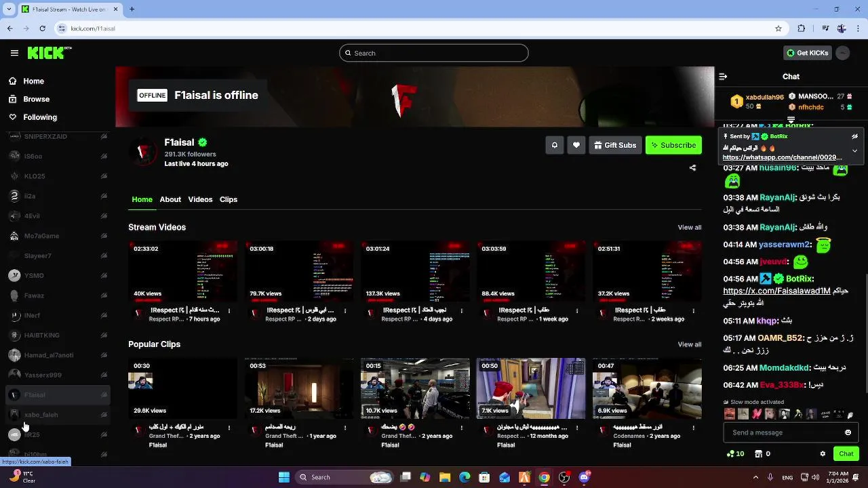Open the x.com/Faisalawad1M link in chat

(777, 291)
